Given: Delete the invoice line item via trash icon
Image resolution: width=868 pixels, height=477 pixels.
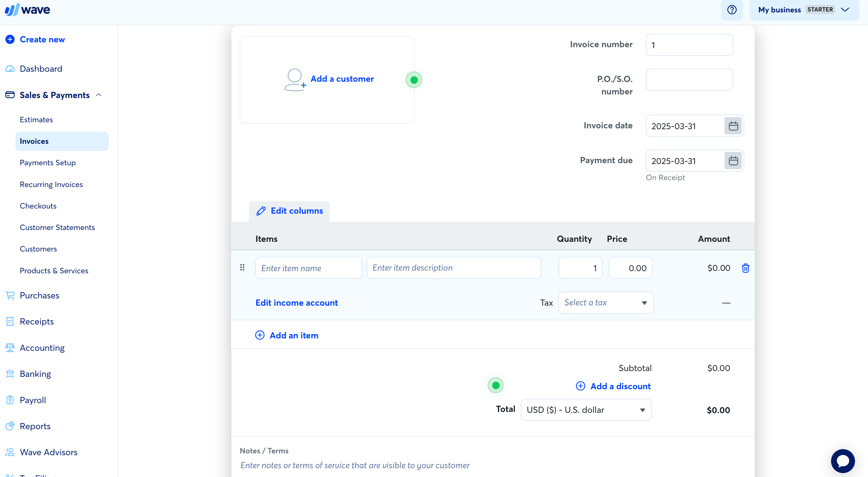Looking at the screenshot, I should point(746,268).
